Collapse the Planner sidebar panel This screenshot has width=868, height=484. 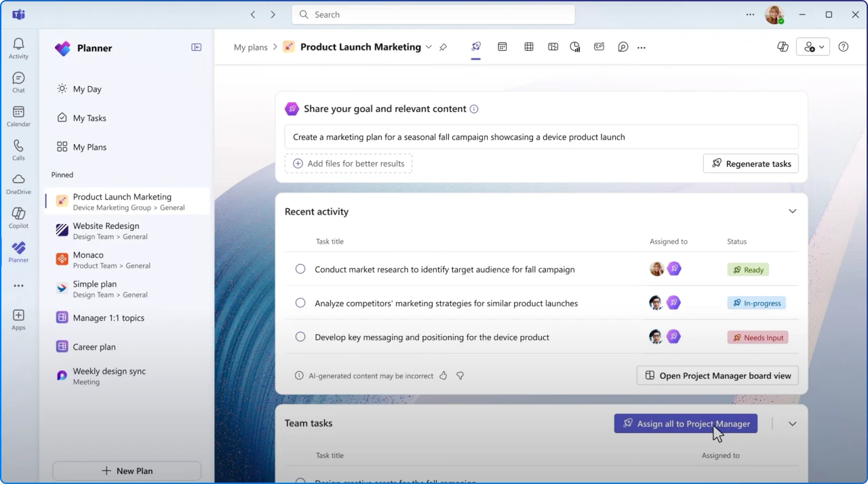[196, 48]
